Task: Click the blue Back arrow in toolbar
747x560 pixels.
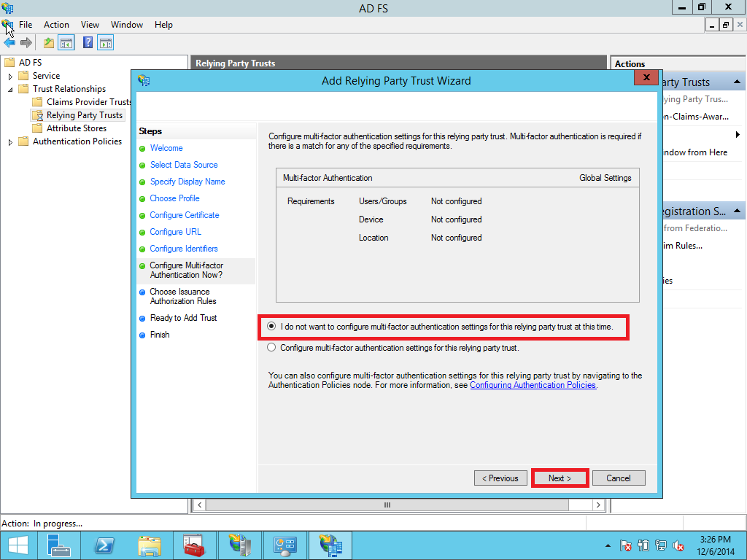Action: (x=9, y=43)
